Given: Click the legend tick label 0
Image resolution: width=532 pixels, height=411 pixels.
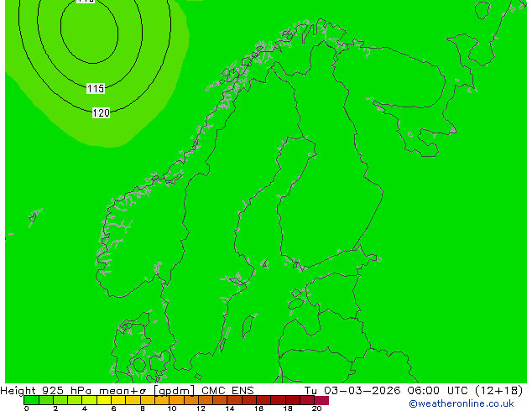Looking at the screenshot, I should [x=27, y=408].
